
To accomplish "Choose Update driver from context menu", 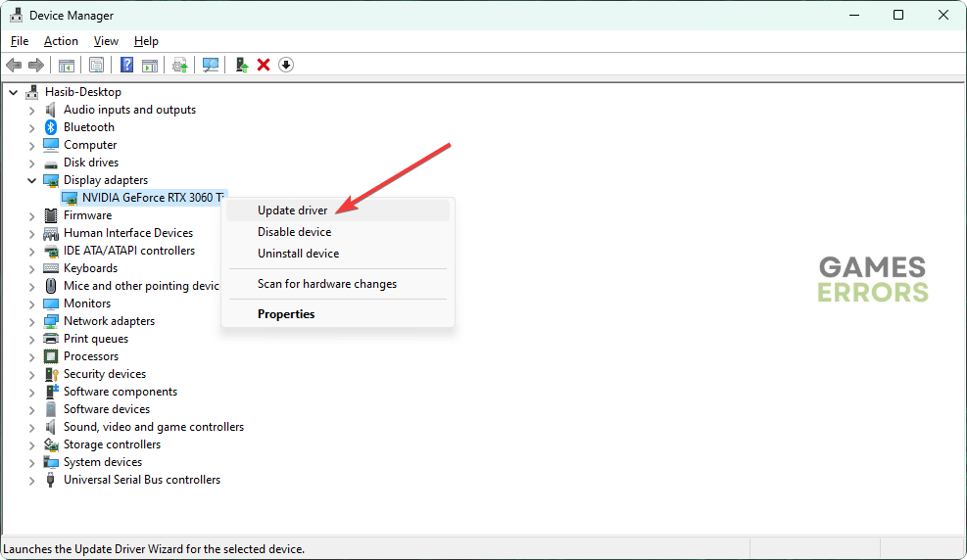I will 292,210.
